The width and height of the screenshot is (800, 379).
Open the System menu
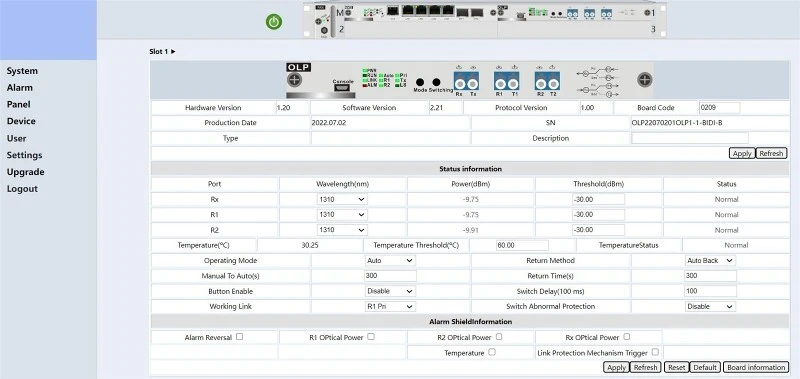22,71
